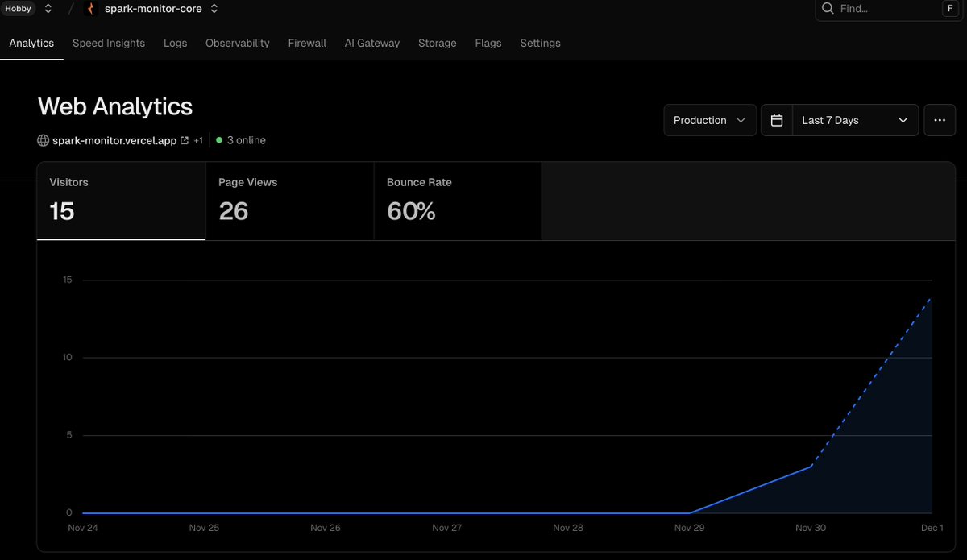Select the Page Views metric card
This screenshot has width=967, height=560.
pos(289,201)
